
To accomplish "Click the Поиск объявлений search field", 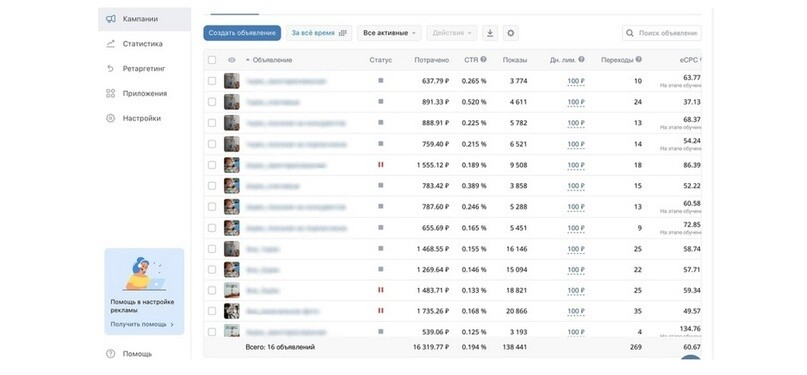I will [x=662, y=33].
